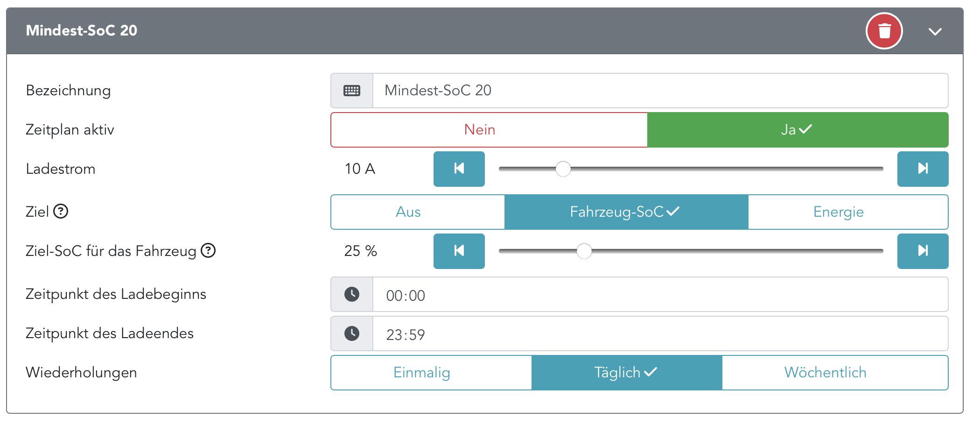Edit the Bezeichnung text field

[660, 91]
